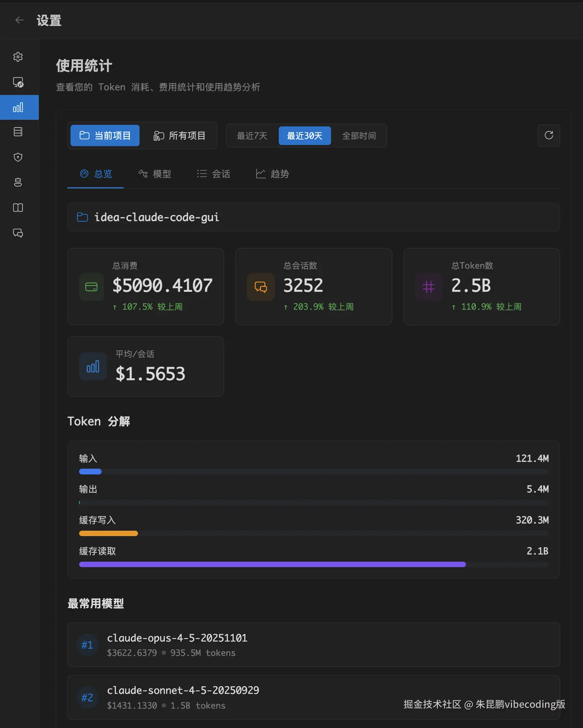The height and width of the screenshot is (728, 583).
Task: Open the open-book sidebar icon
Action: (18, 208)
